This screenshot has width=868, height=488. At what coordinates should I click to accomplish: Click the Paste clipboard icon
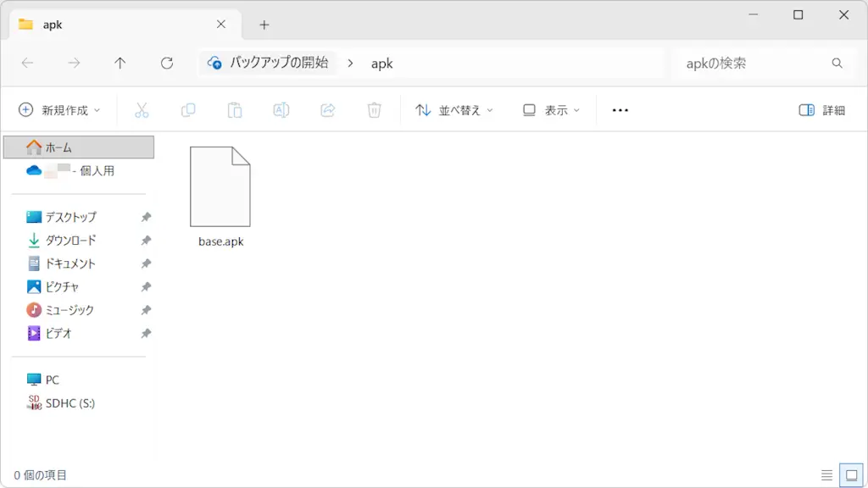tap(235, 110)
